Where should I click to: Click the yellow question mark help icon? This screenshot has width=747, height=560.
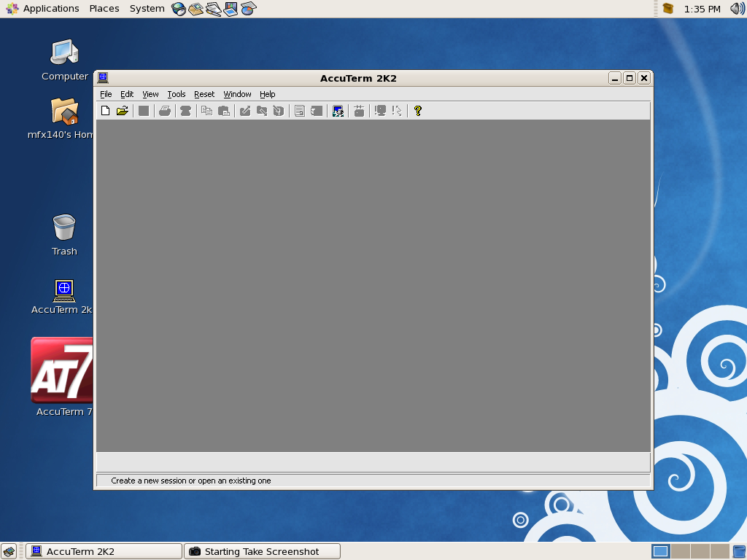point(418,111)
